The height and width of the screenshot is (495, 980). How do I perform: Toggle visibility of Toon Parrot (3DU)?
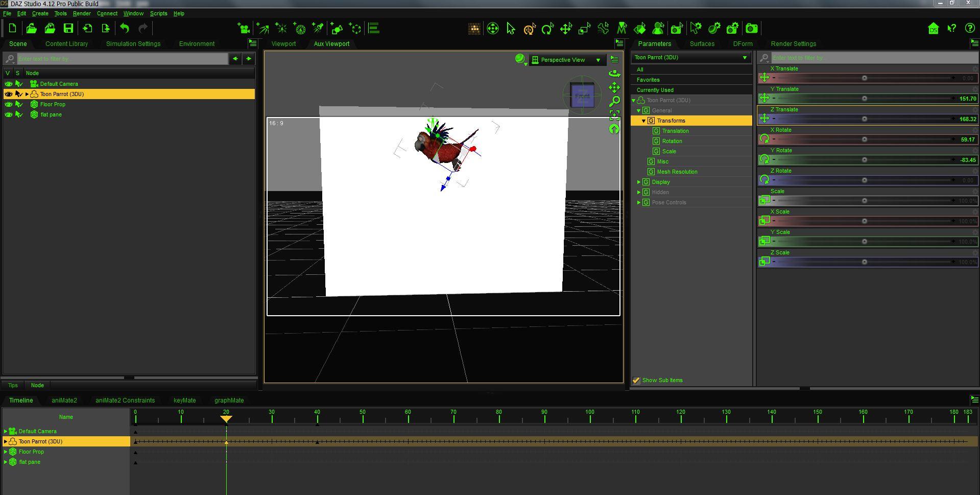[8, 94]
